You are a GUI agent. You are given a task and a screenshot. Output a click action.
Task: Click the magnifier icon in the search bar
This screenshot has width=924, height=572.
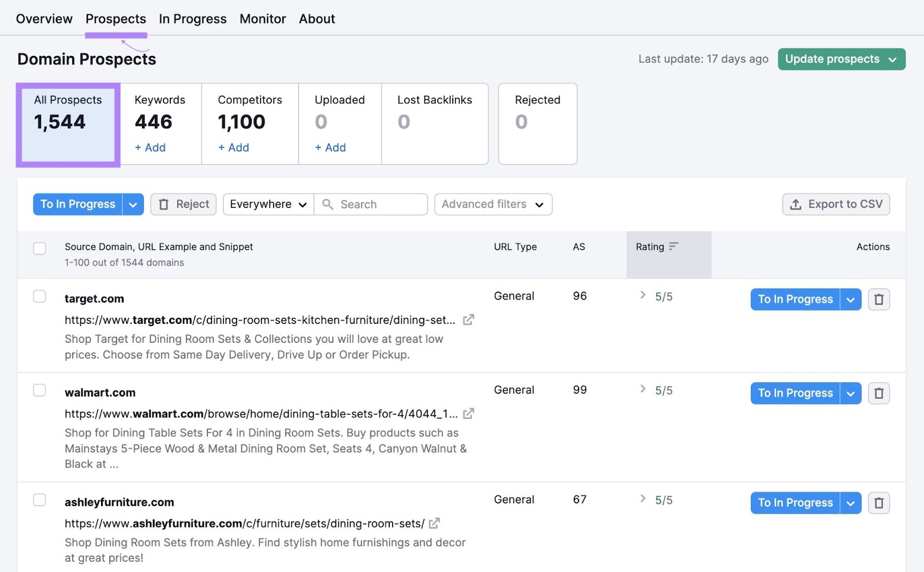(328, 204)
